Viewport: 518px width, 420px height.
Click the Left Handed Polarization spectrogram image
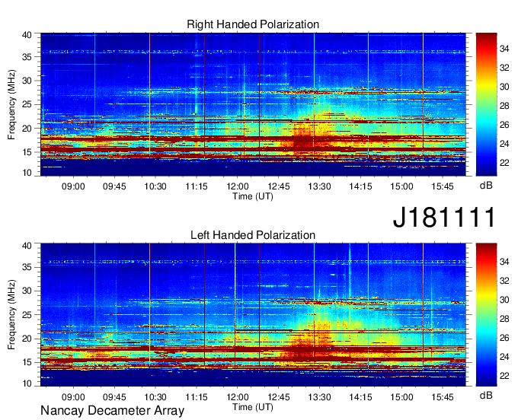click(253, 315)
